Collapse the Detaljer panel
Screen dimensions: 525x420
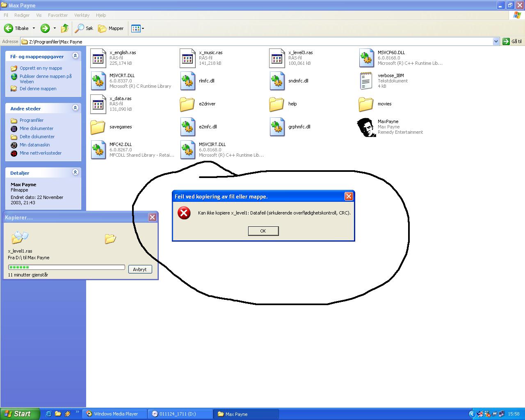(75, 172)
